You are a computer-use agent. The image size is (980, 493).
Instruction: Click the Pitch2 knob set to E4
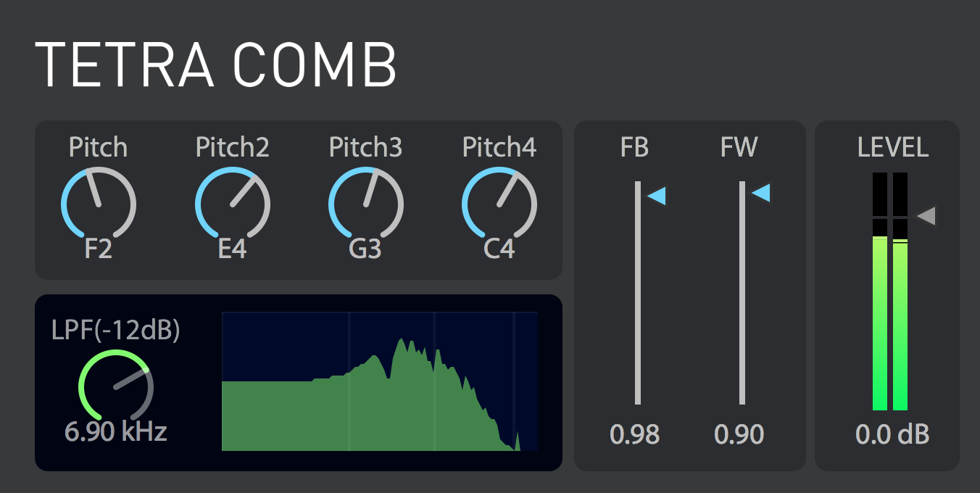coord(232,204)
